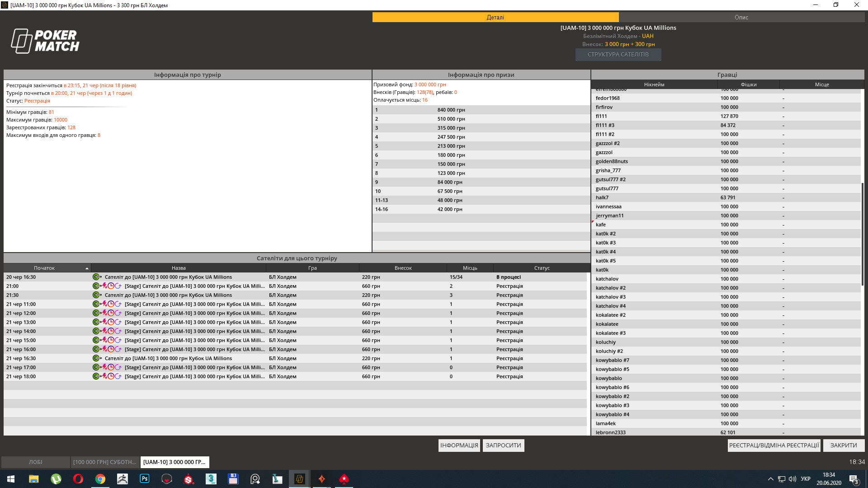The height and width of the screenshot is (488, 868).
Task: Click re-entry arrow icon in 21 чер 18:00 row
Action: coord(118,376)
